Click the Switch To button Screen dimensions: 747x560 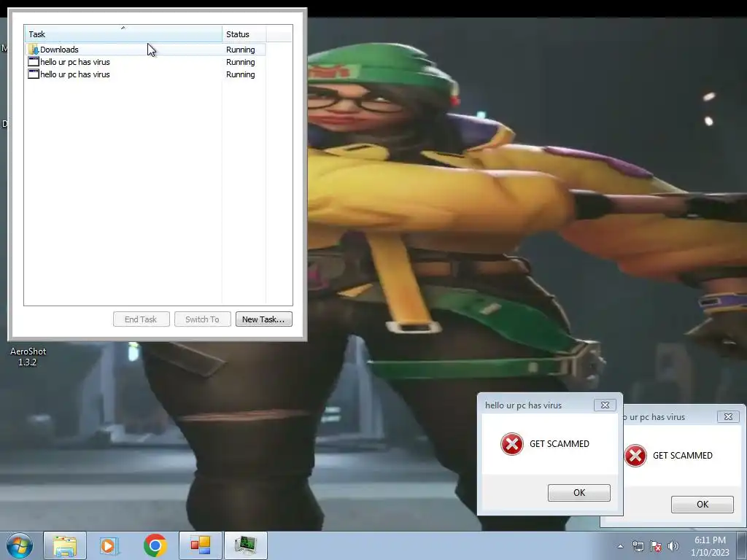point(203,319)
